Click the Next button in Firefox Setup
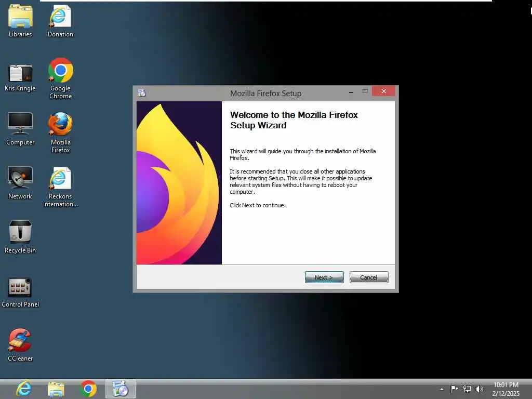Image resolution: width=532 pixels, height=399 pixels. click(x=324, y=277)
